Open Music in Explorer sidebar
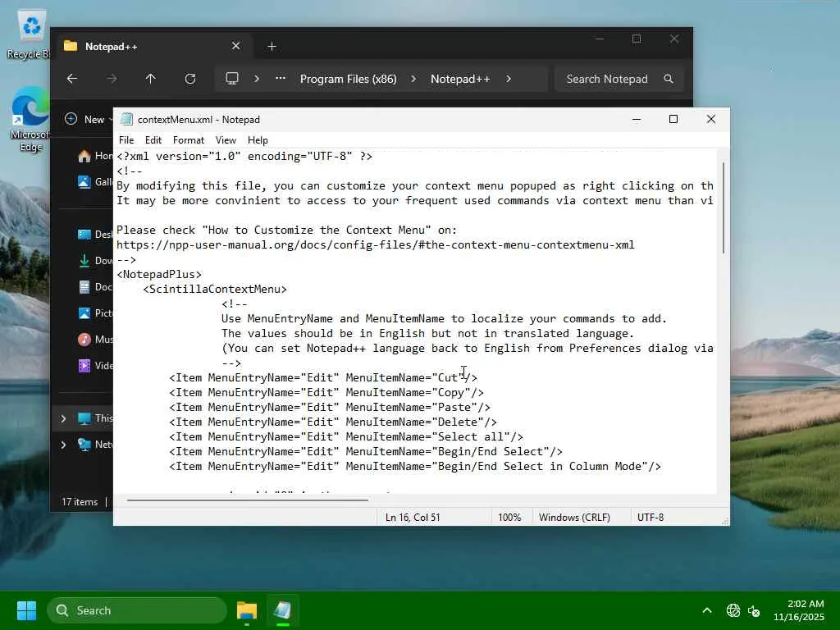The width and height of the screenshot is (840, 630). point(95,339)
